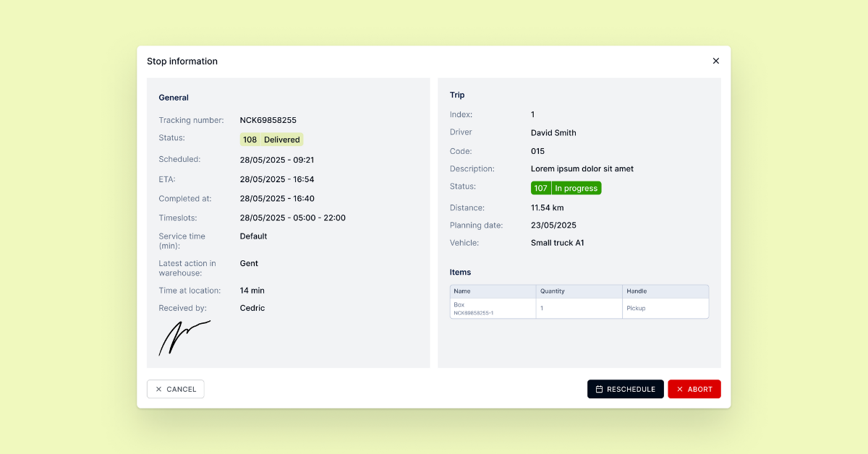Screen dimensions: 868x454
Task: Click the tracking number NCK69858255
Action: pos(270,120)
